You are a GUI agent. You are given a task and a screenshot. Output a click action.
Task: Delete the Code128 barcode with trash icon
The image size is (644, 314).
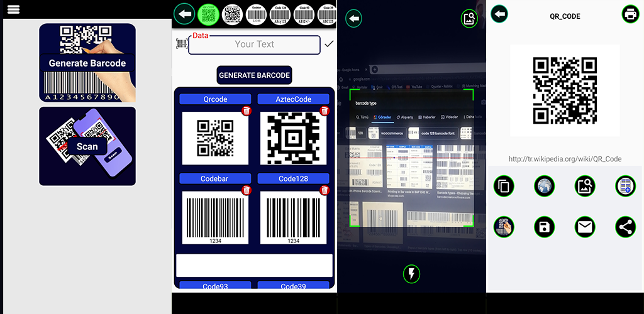[325, 190]
